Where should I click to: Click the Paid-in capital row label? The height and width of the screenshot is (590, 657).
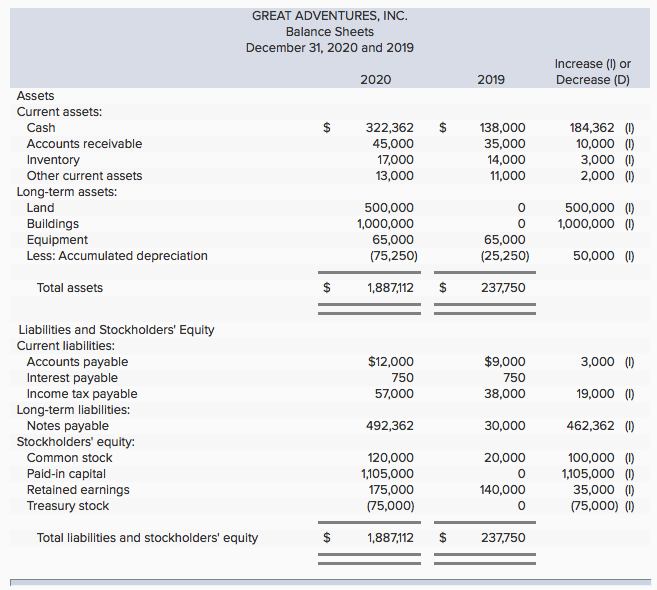(x=66, y=474)
